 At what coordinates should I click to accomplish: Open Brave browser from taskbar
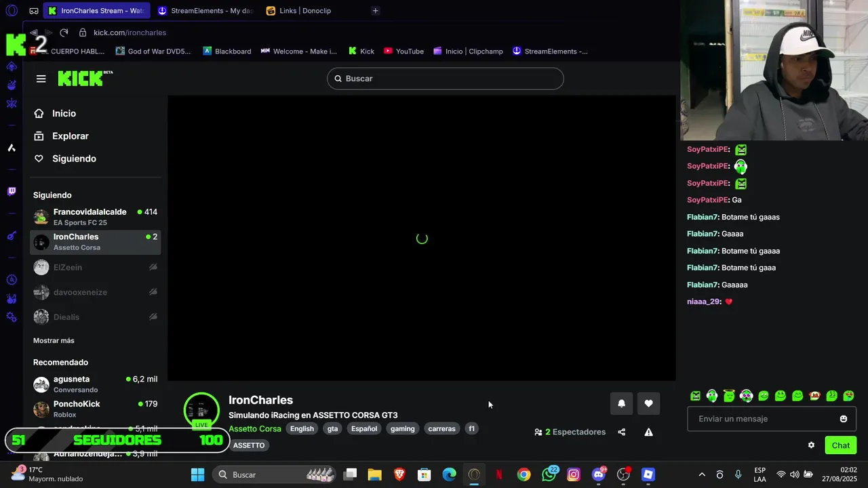coord(399,474)
